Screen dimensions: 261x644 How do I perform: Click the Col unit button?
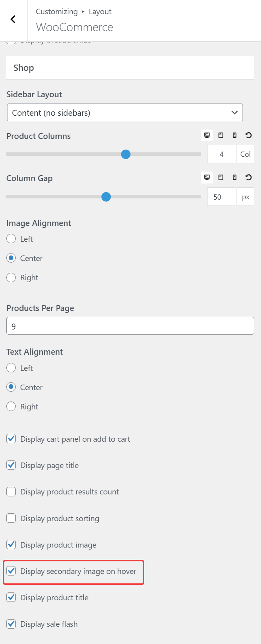(246, 154)
